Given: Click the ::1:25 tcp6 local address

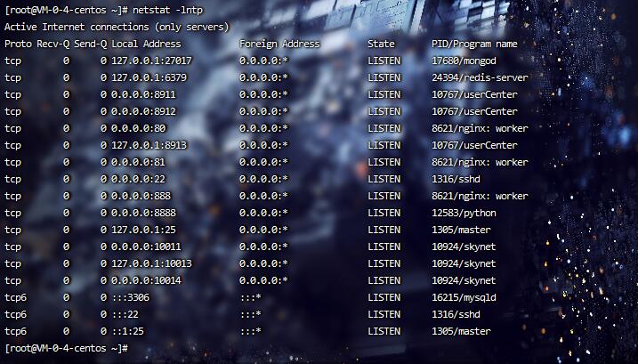Looking at the screenshot, I should coord(130,331).
